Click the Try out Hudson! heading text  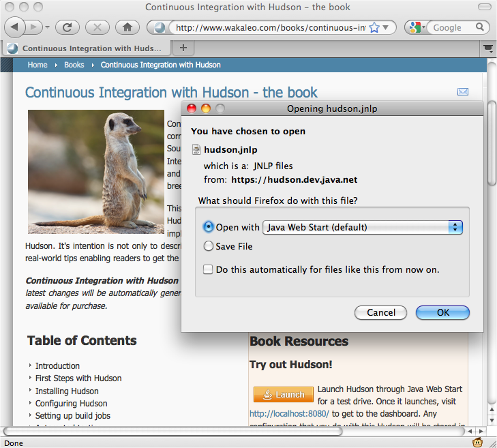click(290, 365)
